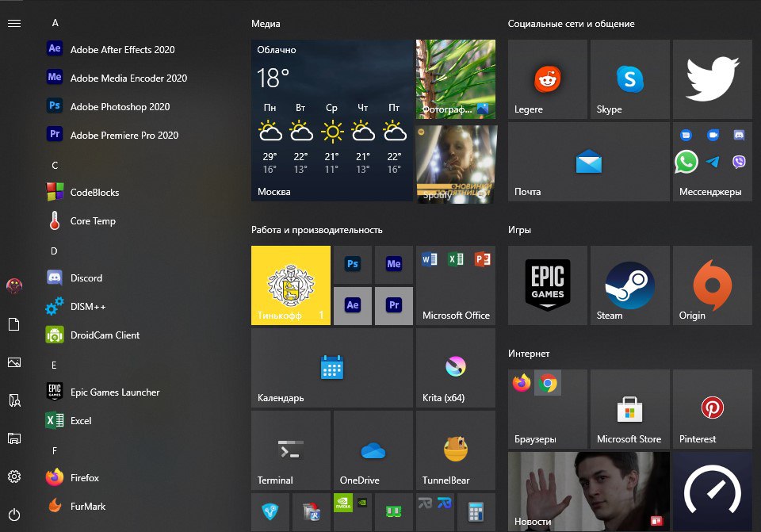Launch CodeBlocks from the app list
Screen dimensions: 761x532
coord(82,192)
